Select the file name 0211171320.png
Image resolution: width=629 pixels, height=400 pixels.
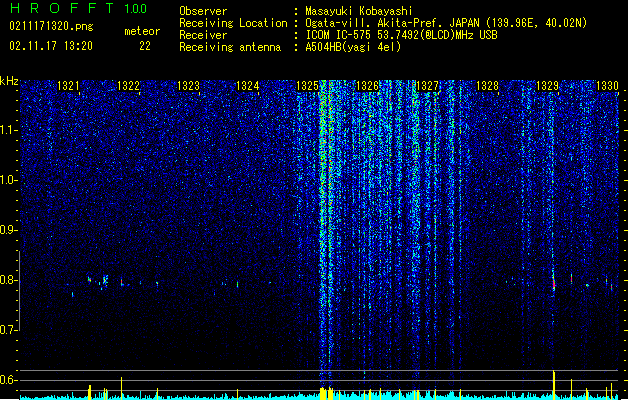(51, 27)
